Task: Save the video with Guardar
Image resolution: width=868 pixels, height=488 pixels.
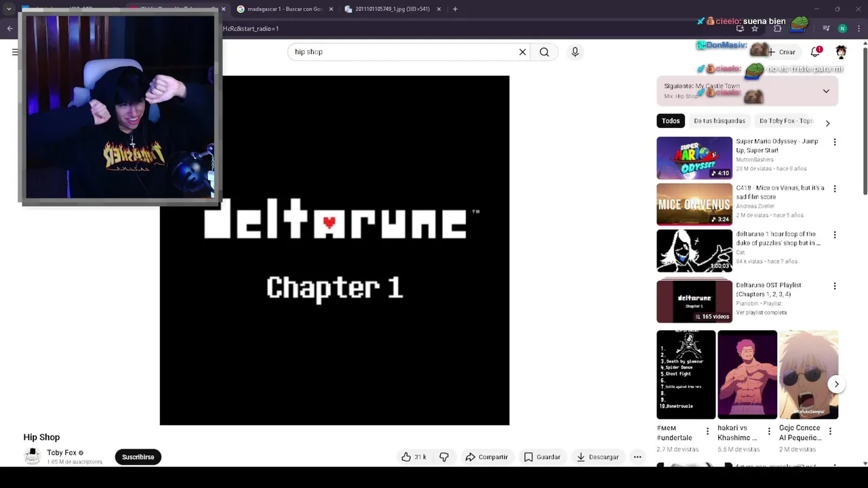Action: [x=542, y=457]
